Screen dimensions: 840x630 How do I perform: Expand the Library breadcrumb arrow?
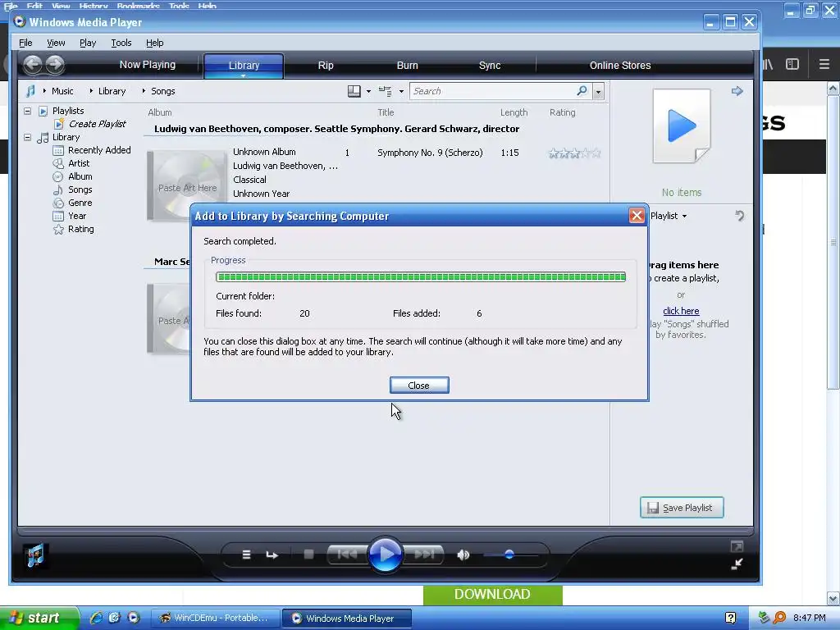click(x=91, y=91)
